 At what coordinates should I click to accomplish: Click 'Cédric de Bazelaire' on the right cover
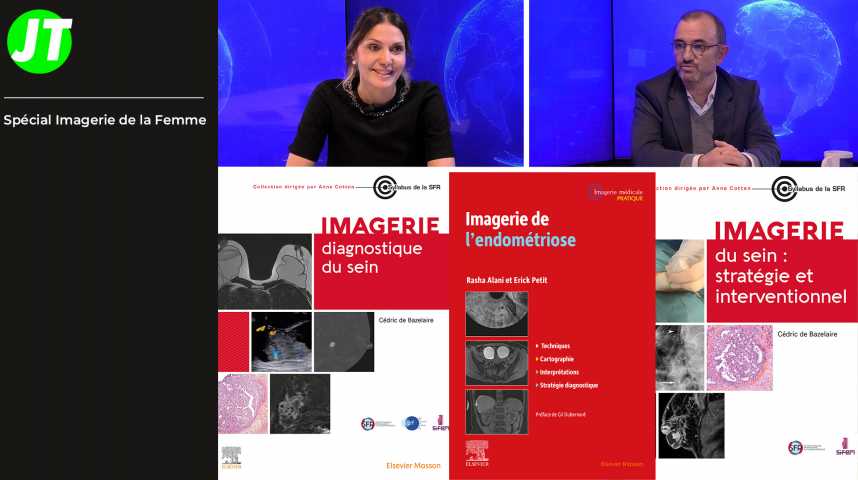click(x=807, y=334)
